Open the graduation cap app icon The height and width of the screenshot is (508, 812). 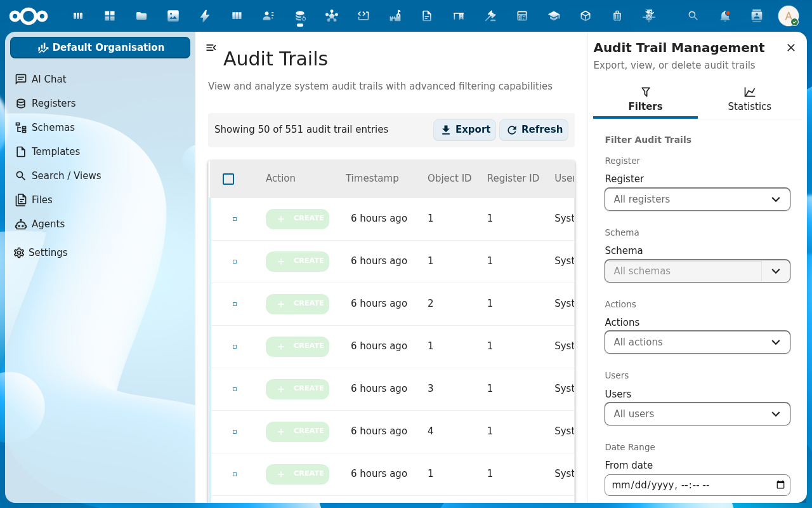(554, 16)
